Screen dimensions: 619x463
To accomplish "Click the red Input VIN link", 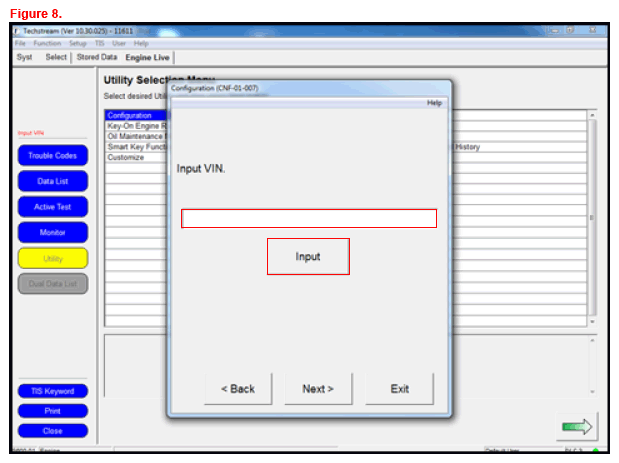I will coord(31,133).
